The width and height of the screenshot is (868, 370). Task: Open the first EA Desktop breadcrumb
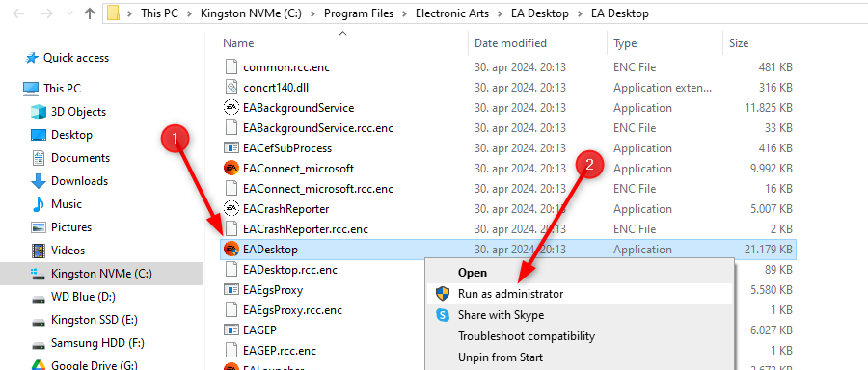coord(540,13)
